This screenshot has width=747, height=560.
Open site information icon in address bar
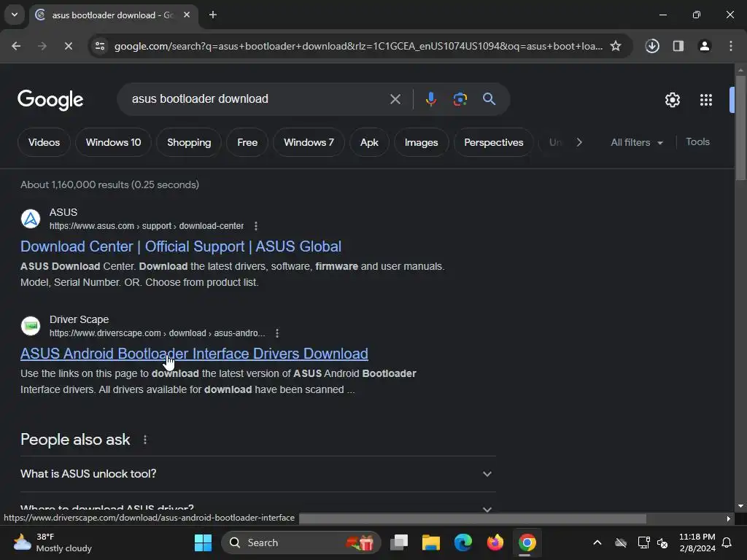click(x=100, y=46)
